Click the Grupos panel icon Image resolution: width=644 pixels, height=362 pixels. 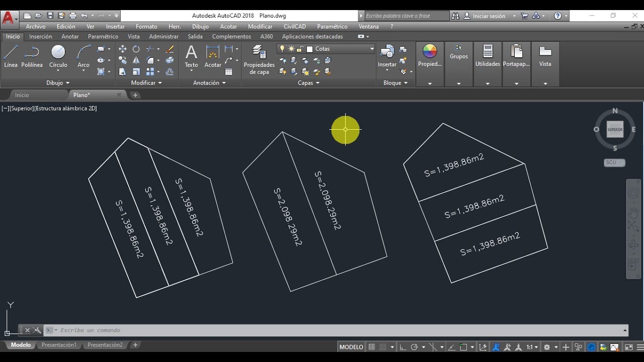coord(459,51)
